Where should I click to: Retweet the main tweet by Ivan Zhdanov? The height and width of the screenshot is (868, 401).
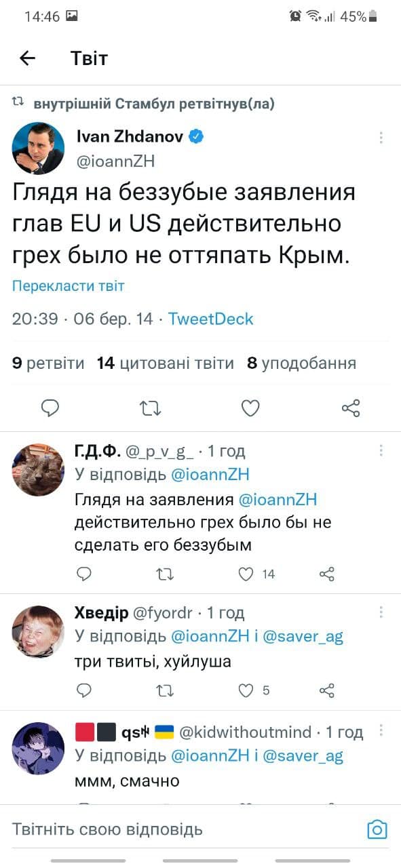[x=151, y=408]
